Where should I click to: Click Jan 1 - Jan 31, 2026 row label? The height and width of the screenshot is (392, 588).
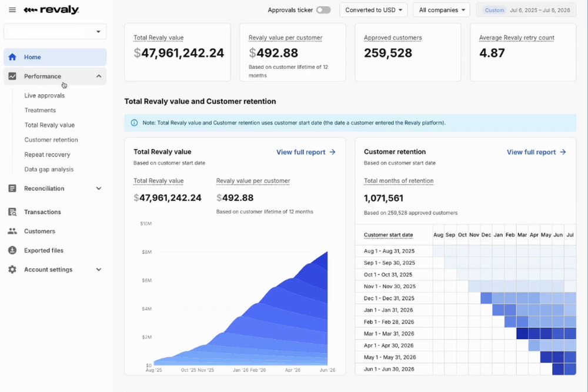click(x=388, y=310)
